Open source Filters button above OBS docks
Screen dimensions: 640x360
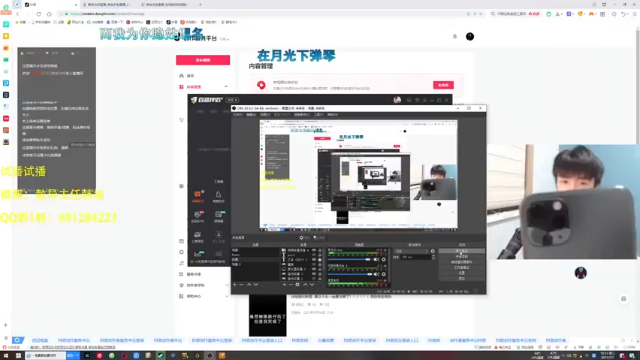tap(320, 238)
